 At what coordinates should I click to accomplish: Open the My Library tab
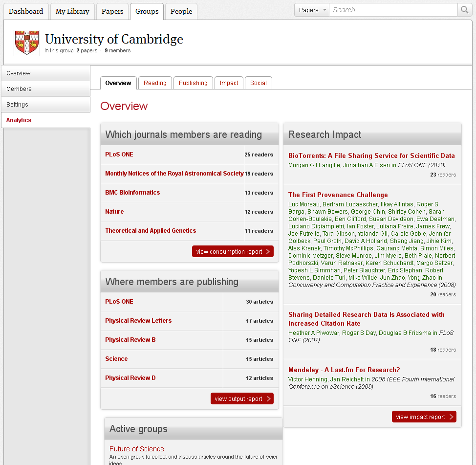point(72,12)
